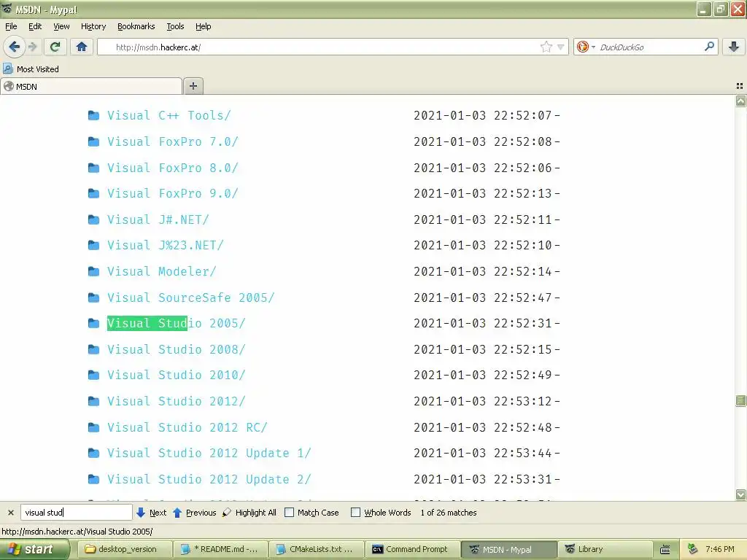
Task: Open Visual Studio 2008 folder link
Action: click(x=176, y=349)
